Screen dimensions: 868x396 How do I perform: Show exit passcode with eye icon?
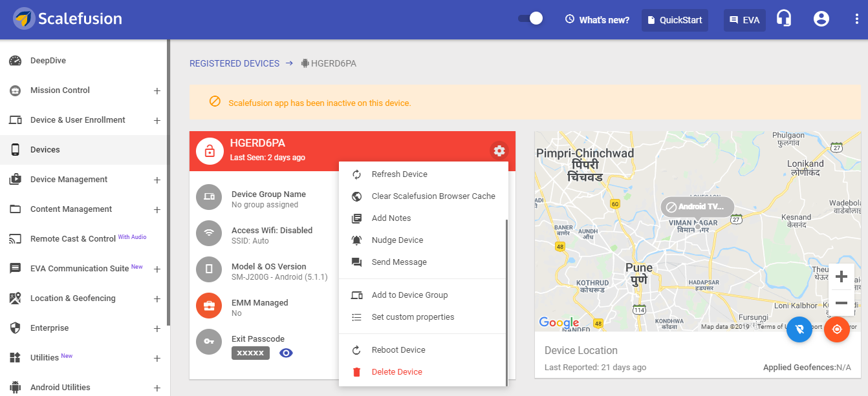(286, 353)
